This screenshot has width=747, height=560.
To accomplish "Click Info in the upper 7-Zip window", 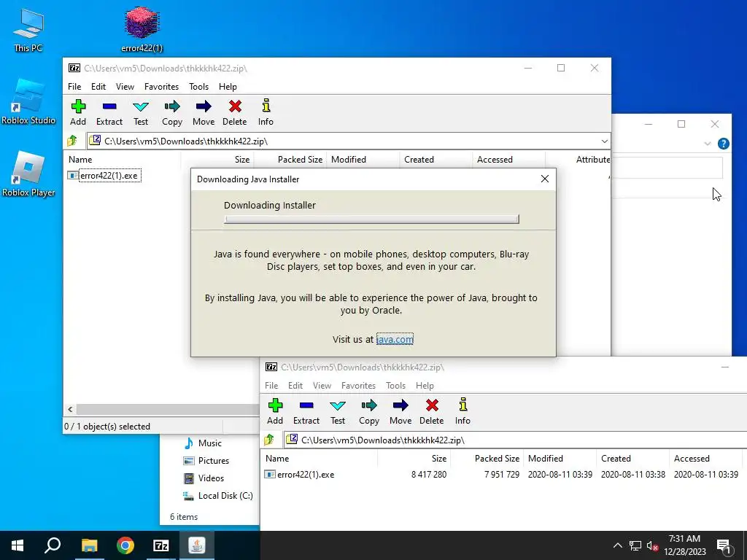I will pyautogui.click(x=266, y=113).
